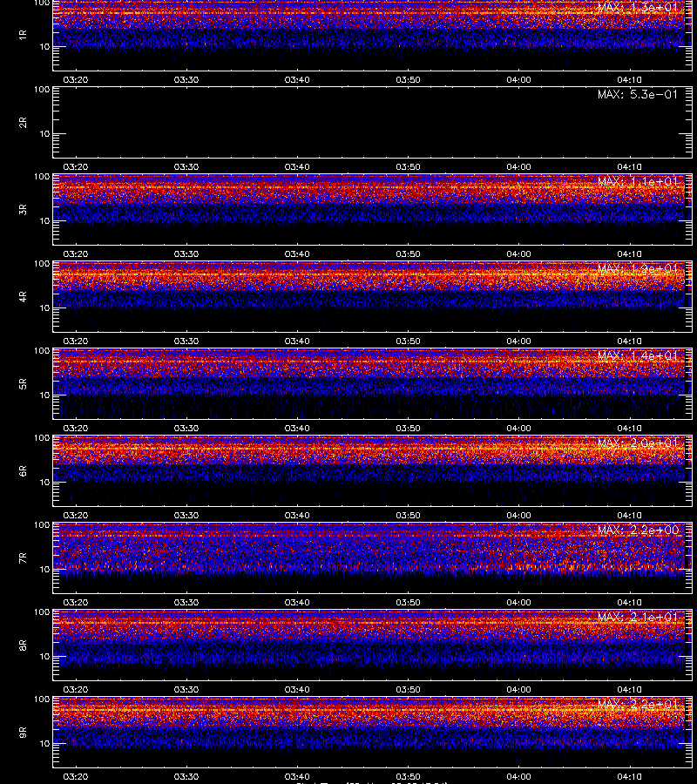Click the 03:50 time tick under panel 1R
Image resolution: width=697 pixels, height=784 pixels.
point(408,80)
